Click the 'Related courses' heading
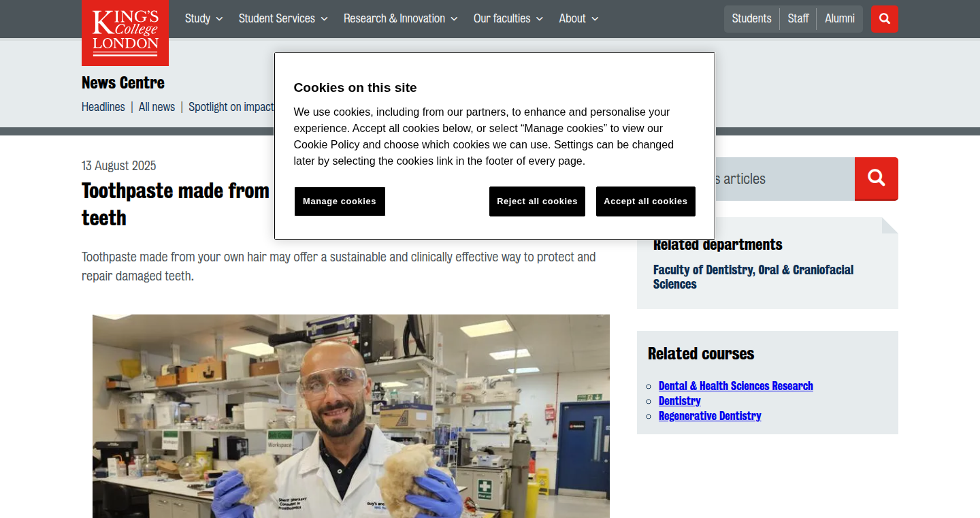The image size is (980, 518). (x=701, y=354)
